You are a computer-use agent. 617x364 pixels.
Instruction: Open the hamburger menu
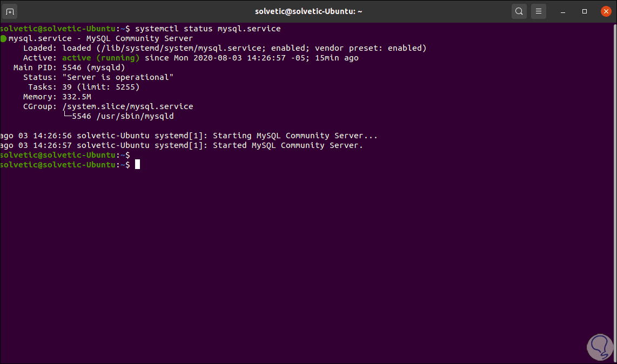click(x=538, y=11)
